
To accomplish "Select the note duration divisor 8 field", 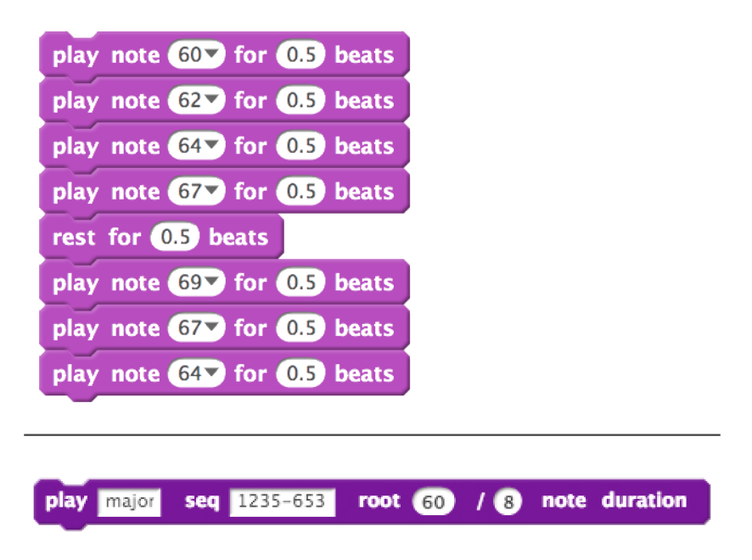I will (508, 502).
